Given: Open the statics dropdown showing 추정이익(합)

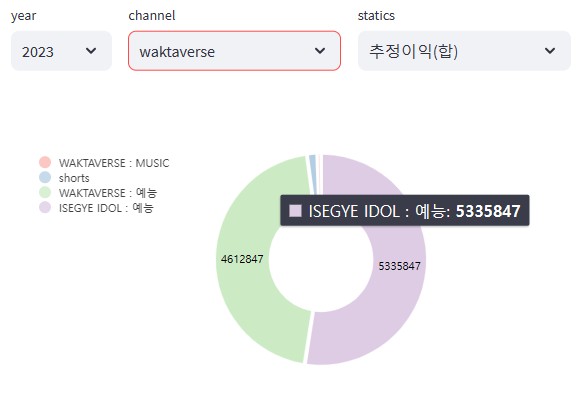Looking at the screenshot, I should pos(464,51).
